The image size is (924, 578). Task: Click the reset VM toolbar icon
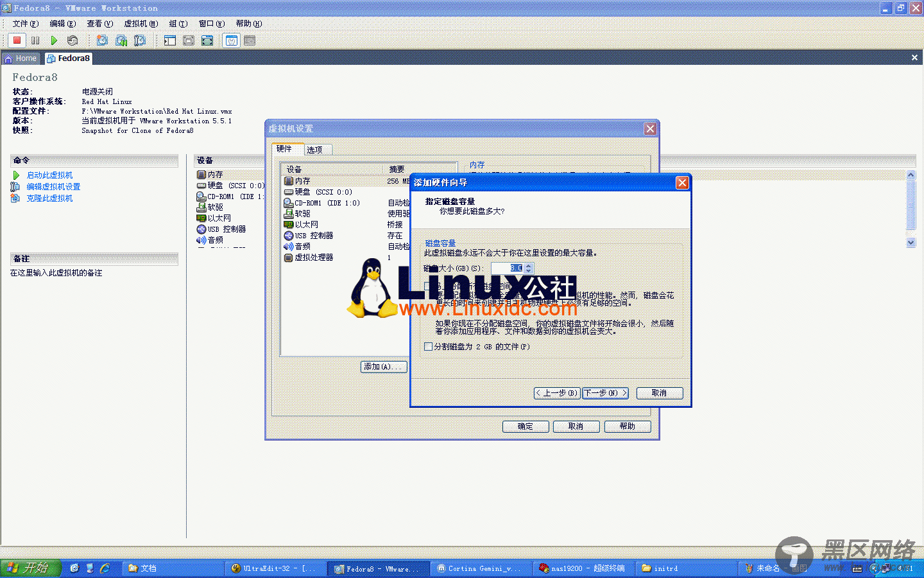73,40
